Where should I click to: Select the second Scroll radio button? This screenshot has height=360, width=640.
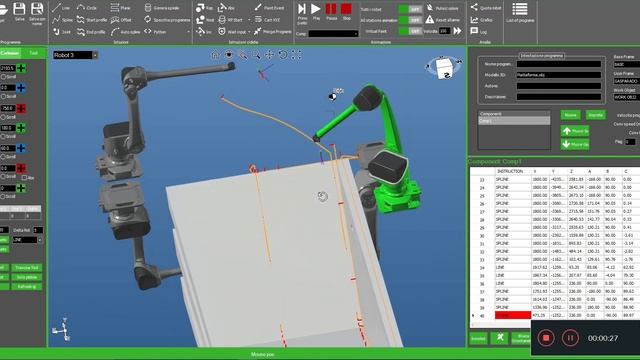(3, 96)
